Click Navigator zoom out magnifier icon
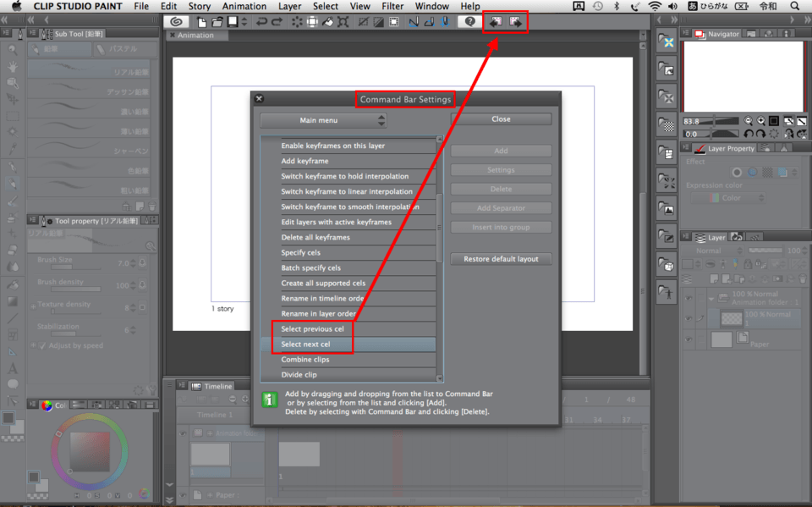Screen dimensions: 812x507 tap(749, 121)
